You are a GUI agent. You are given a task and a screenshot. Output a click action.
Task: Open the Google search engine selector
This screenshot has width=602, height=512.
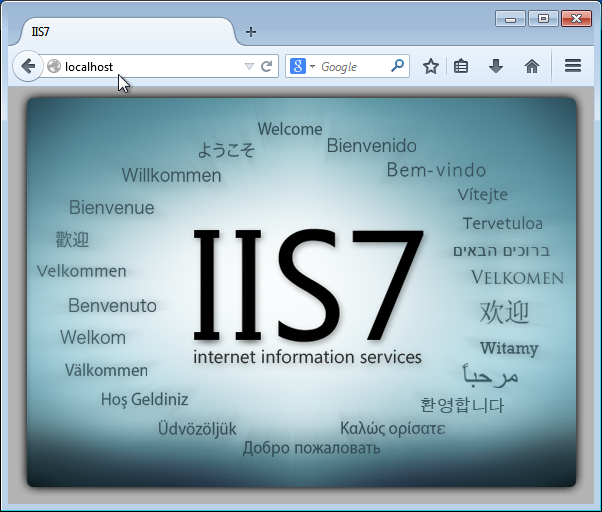[302, 66]
